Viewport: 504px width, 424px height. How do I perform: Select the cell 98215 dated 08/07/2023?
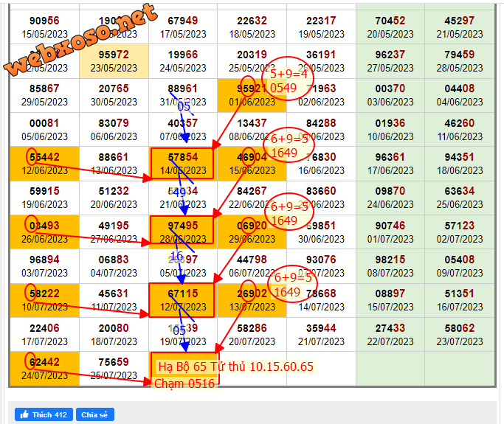[x=390, y=266]
